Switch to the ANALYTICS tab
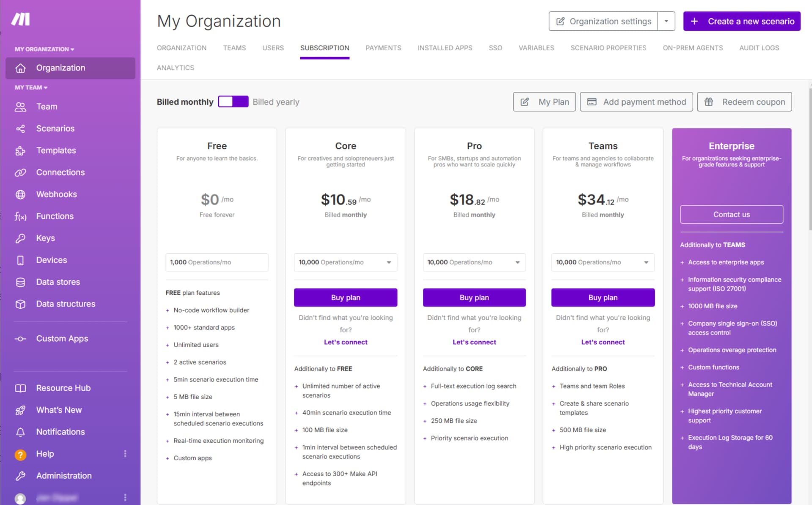Screen dimensions: 812x505 [x=176, y=68]
